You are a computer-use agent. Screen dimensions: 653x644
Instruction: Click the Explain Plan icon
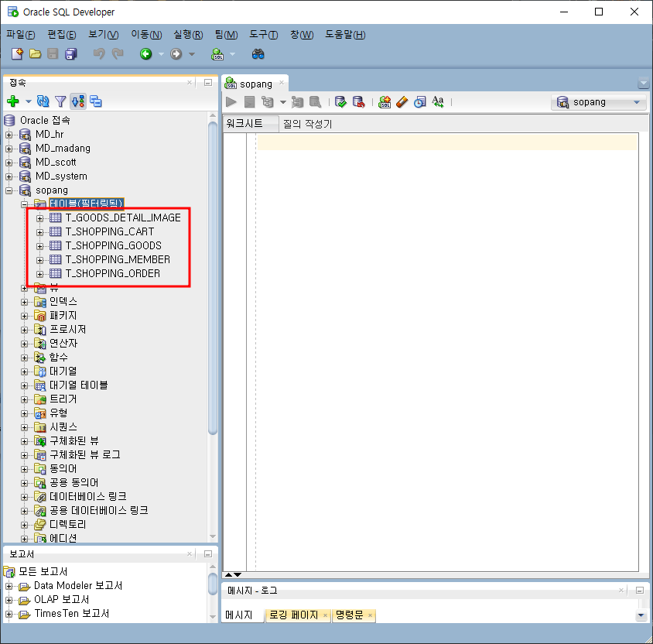click(x=267, y=101)
